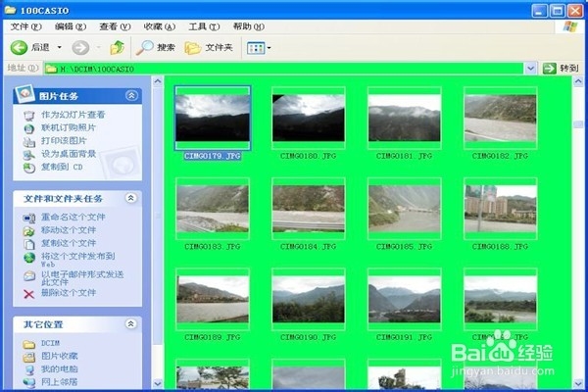Click the file pane scroll up arrow
Screen dimensions: 588x392
point(578,81)
